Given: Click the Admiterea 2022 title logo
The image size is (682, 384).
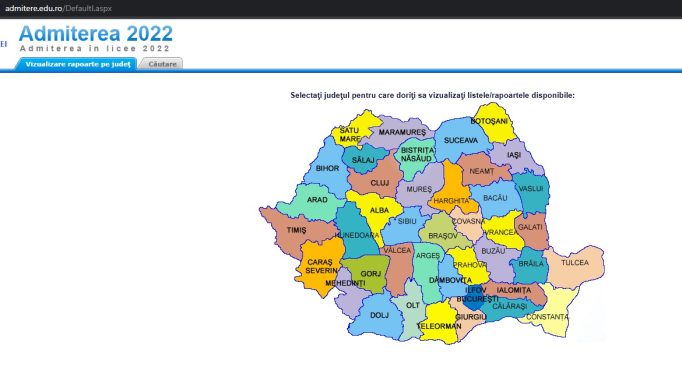Looking at the screenshot, I should (96, 34).
